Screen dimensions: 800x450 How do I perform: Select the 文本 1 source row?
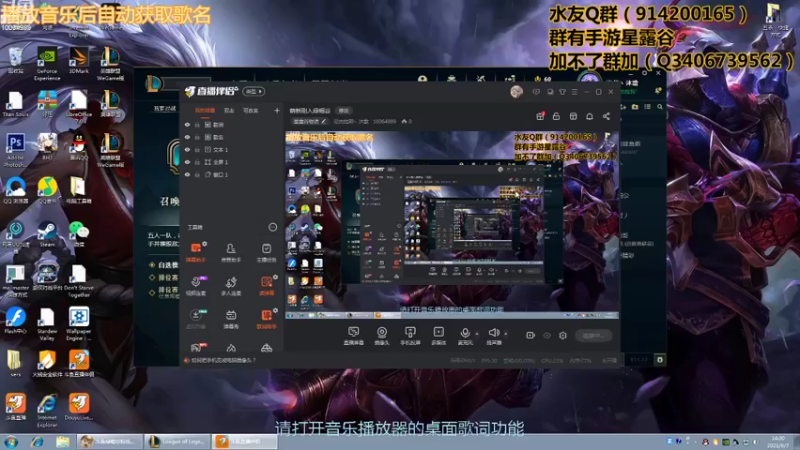click(x=230, y=149)
